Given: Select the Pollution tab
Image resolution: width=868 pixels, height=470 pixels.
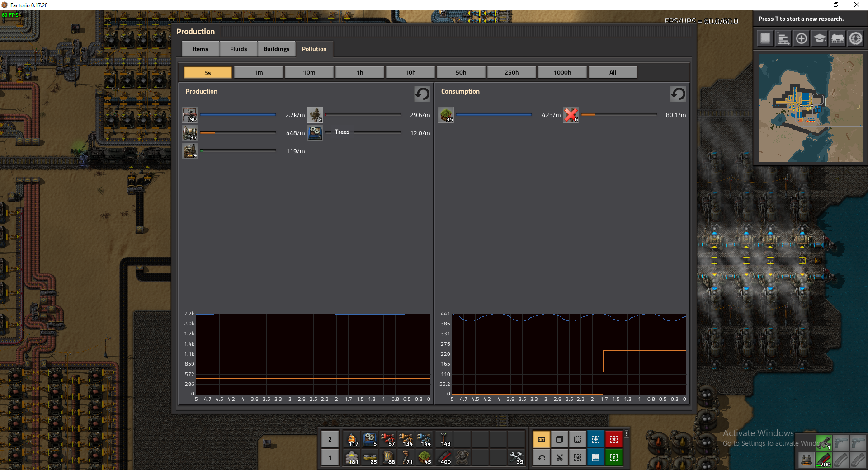Looking at the screenshot, I should click(x=314, y=49).
